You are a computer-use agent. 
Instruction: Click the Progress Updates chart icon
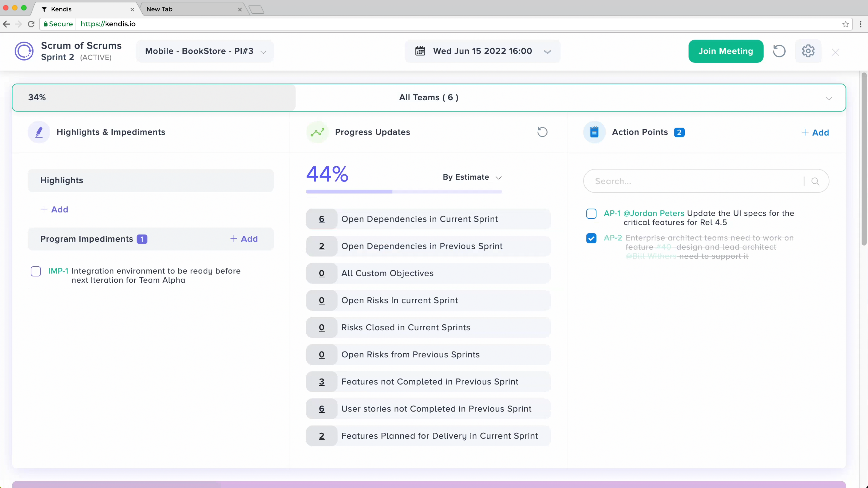[317, 132]
